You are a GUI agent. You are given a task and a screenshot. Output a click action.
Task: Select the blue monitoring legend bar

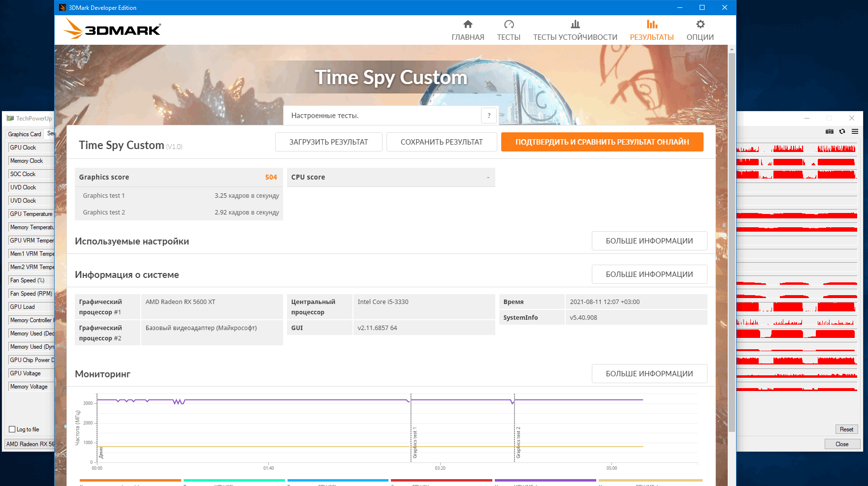[x=338, y=480]
